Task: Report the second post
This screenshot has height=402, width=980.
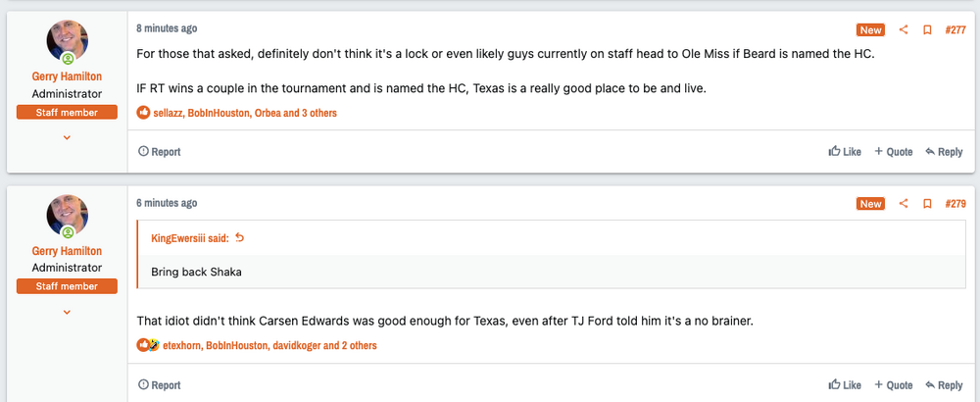Action: tap(160, 385)
